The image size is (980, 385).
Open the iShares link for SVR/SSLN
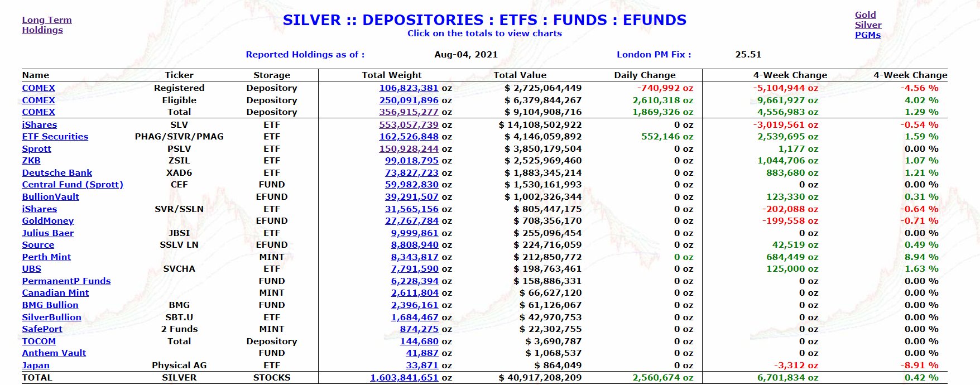coord(40,209)
